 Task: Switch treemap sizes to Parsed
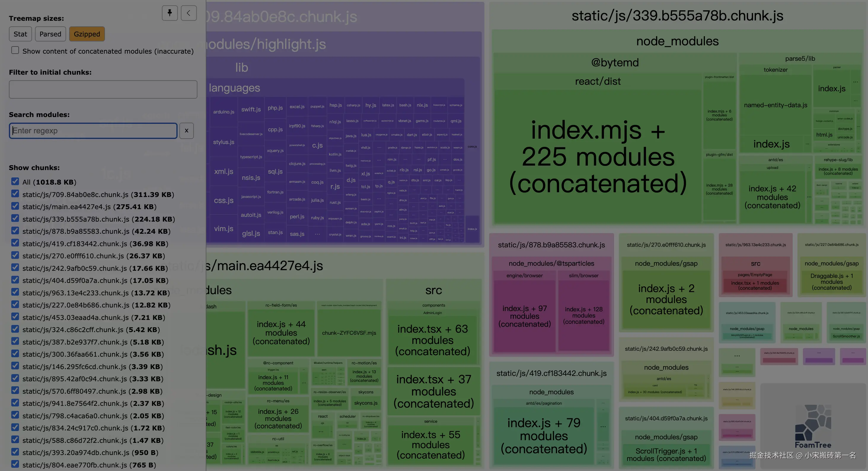point(50,34)
